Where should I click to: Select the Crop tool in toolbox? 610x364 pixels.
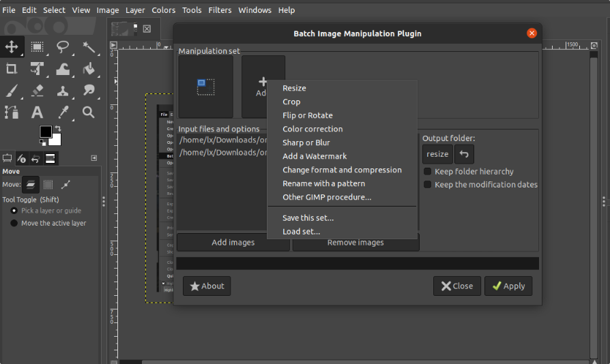(x=12, y=69)
